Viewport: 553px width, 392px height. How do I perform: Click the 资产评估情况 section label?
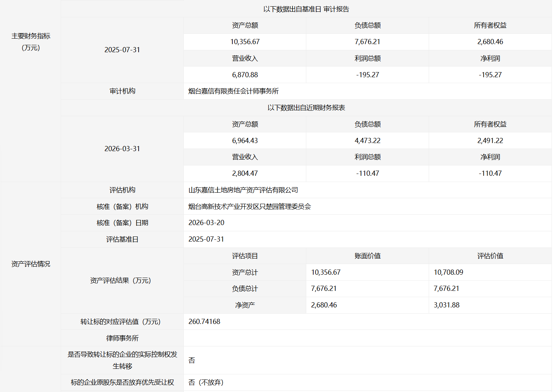(31, 264)
